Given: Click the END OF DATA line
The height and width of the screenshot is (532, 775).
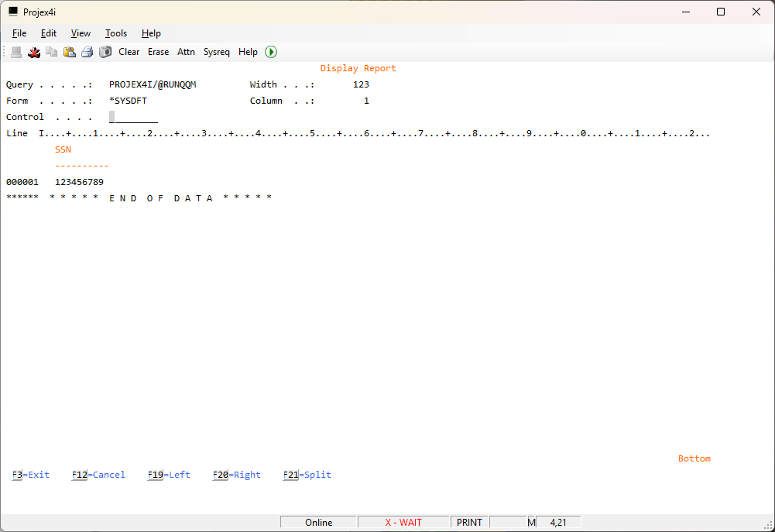Looking at the screenshot, I should click(139, 198).
